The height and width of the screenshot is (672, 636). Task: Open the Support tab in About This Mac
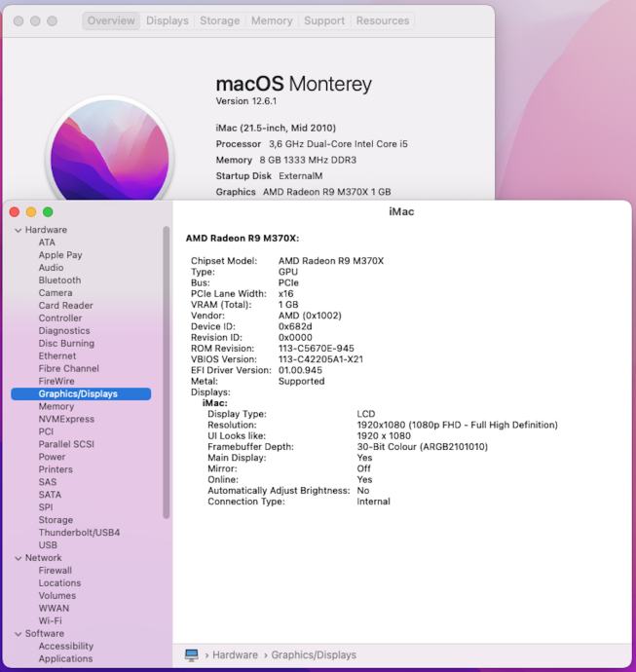324,20
